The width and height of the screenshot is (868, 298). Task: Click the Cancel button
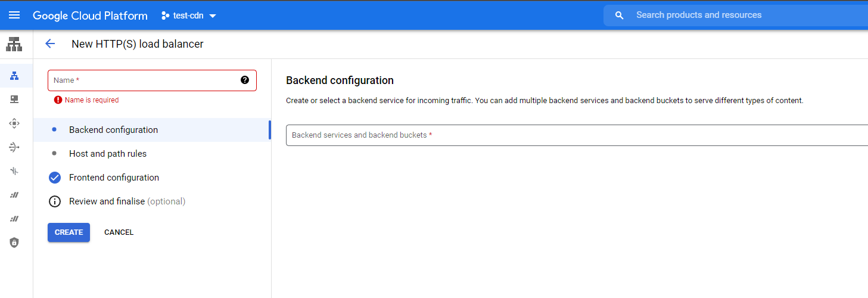[119, 232]
